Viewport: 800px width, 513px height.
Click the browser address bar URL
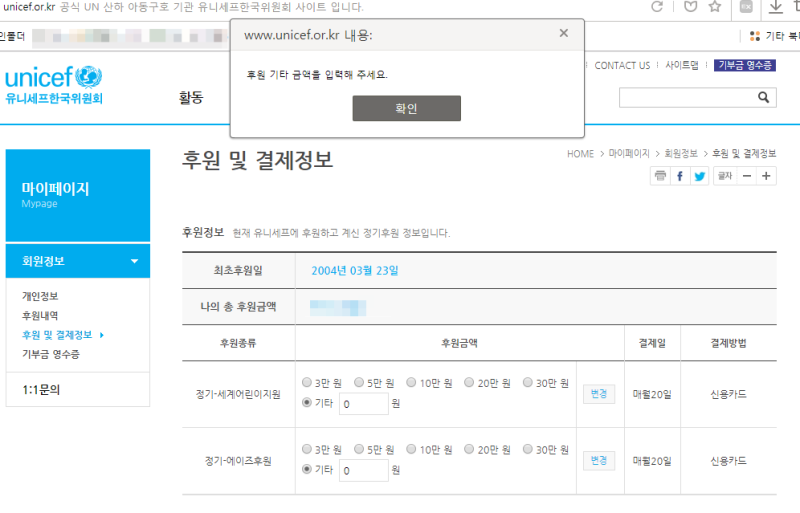[x=29, y=7]
